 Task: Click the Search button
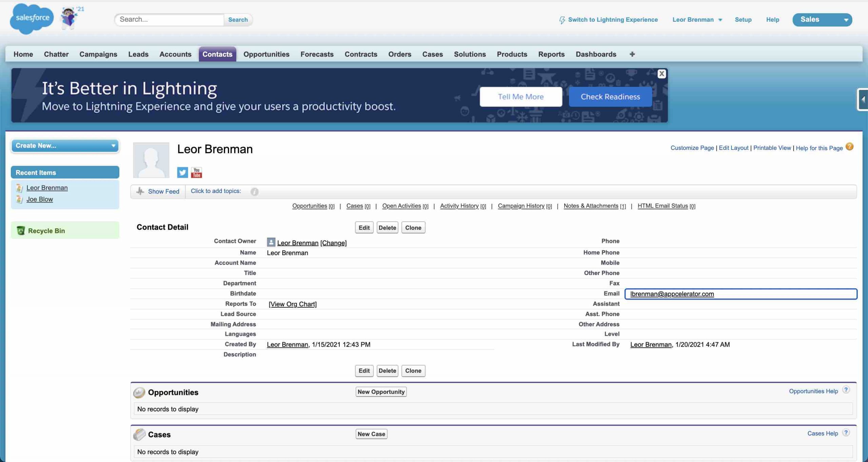coord(238,20)
